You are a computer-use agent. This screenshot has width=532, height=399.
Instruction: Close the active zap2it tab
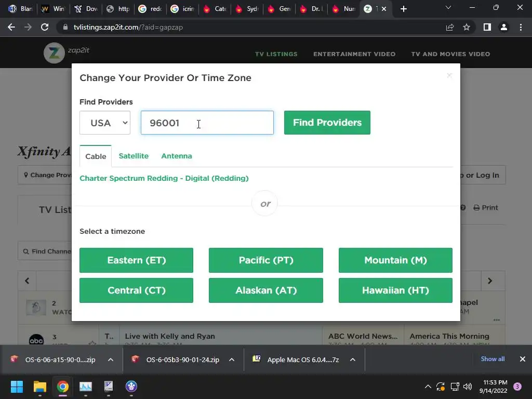click(x=384, y=9)
